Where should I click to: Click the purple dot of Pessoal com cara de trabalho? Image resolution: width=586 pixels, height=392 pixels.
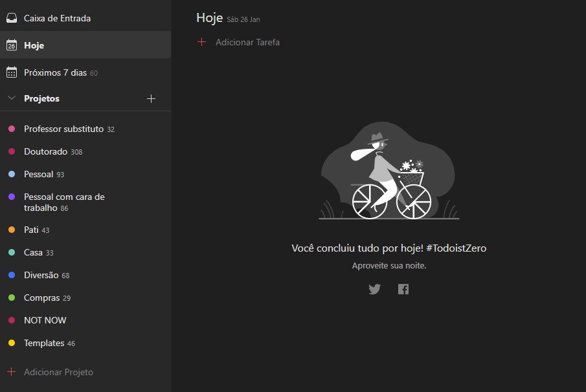click(x=12, y=197)
